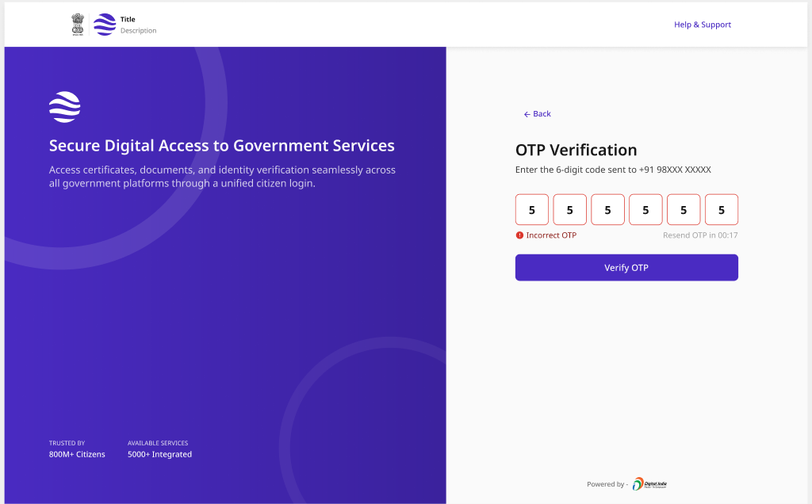The width and height of the screenshot is (812, 504).
Task: Open Help & Support link
Action: pos(703,25)
